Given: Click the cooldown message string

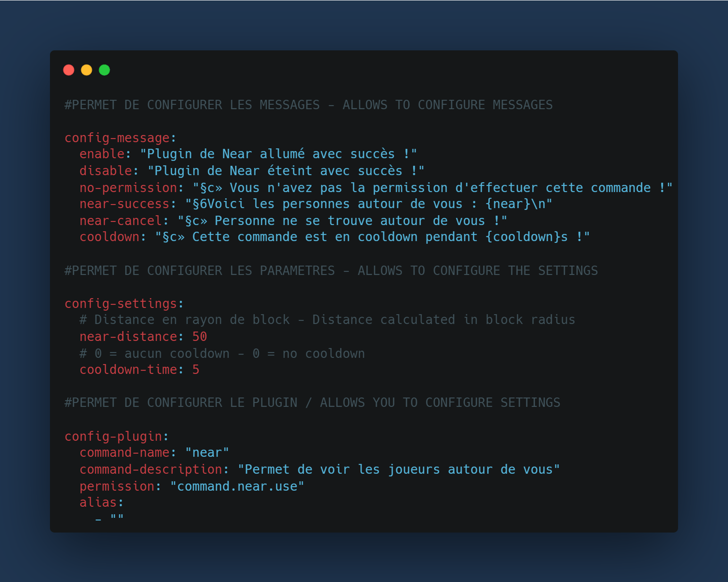Looking at the screenshot, I should (x=373, y=237).
